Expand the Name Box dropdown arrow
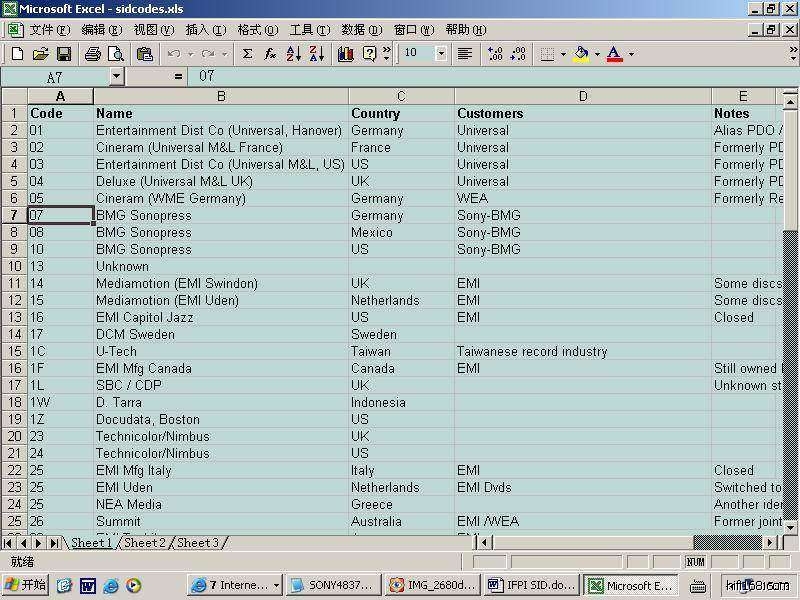The height and width of the screenshot is (600, 800). [x=116, y=76]
